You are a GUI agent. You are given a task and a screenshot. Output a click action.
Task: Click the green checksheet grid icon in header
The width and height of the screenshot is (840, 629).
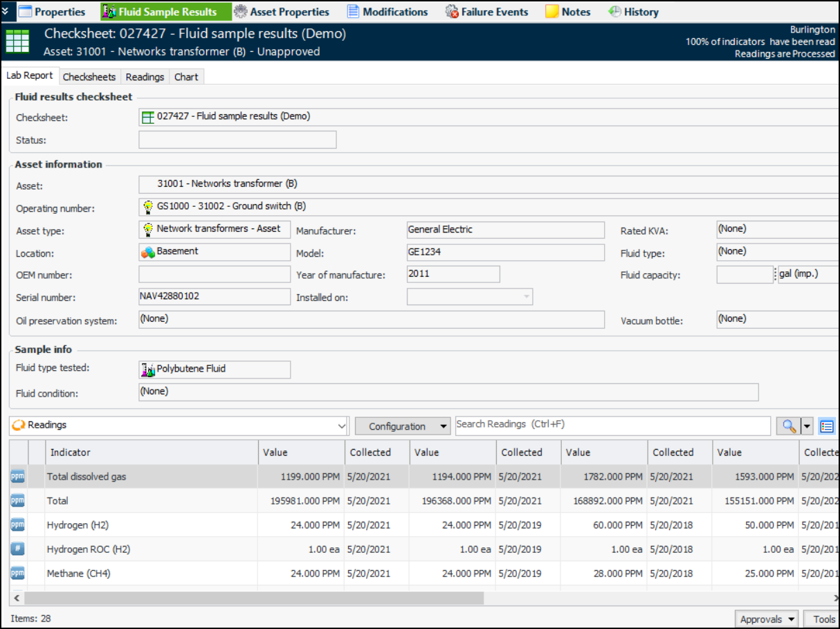[x=17, y=42]
